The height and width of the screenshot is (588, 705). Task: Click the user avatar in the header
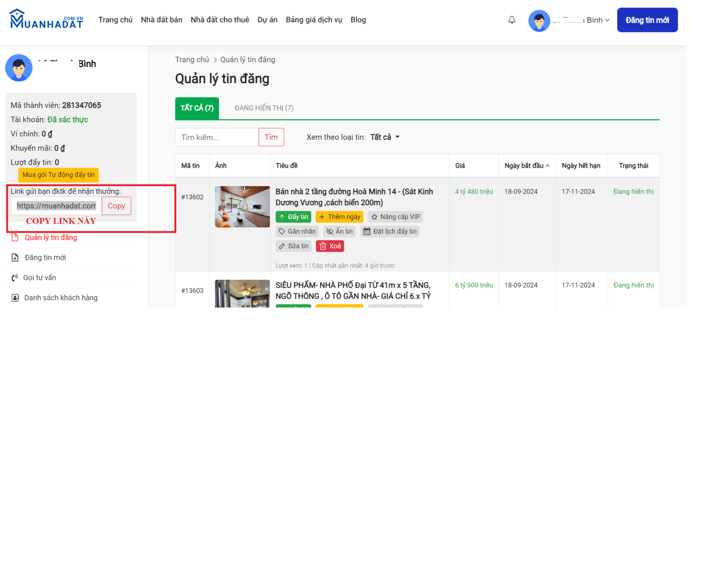[x=539, y=21]
